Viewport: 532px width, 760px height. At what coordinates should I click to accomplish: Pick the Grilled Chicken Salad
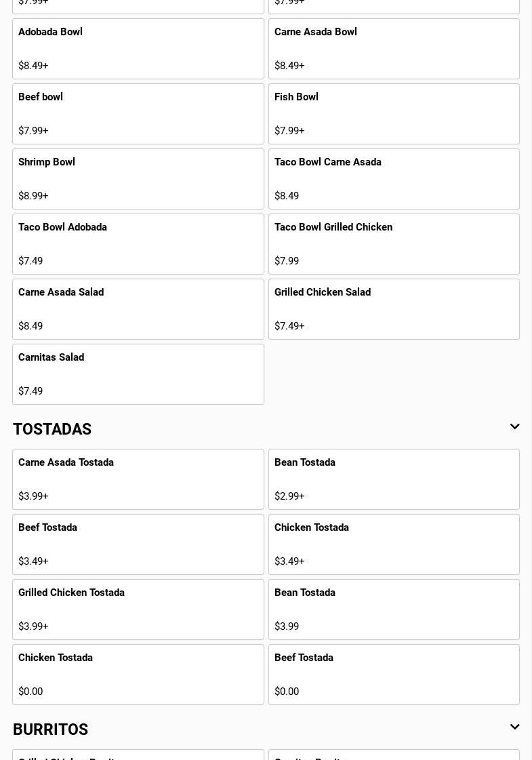(x=394, y=309)
